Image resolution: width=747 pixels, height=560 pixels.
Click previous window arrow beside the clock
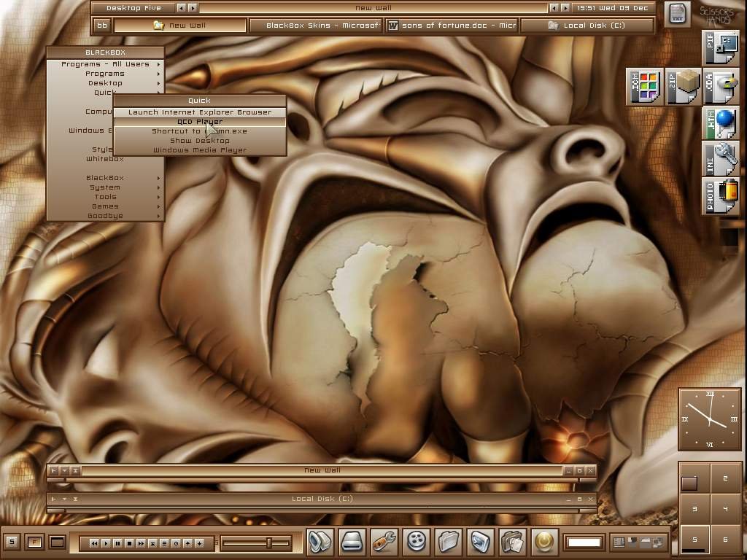pos(554,8)
